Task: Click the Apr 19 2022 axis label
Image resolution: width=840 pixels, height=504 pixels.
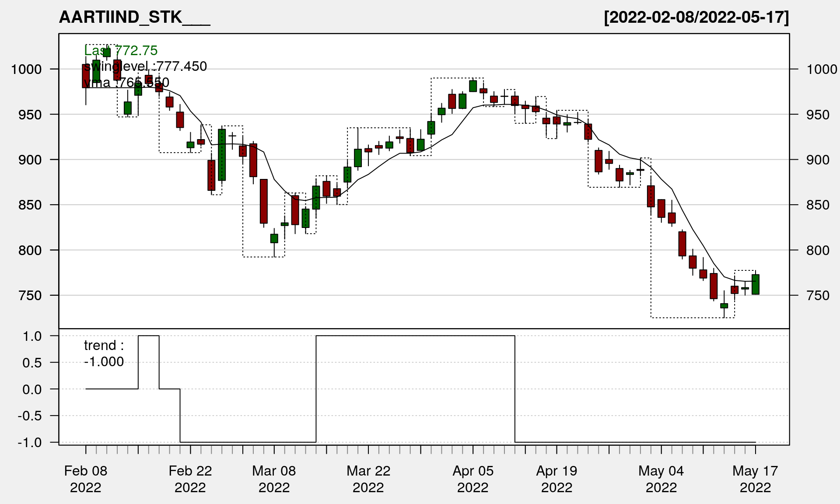Action: pyautogui.click(x=556, y=479)
